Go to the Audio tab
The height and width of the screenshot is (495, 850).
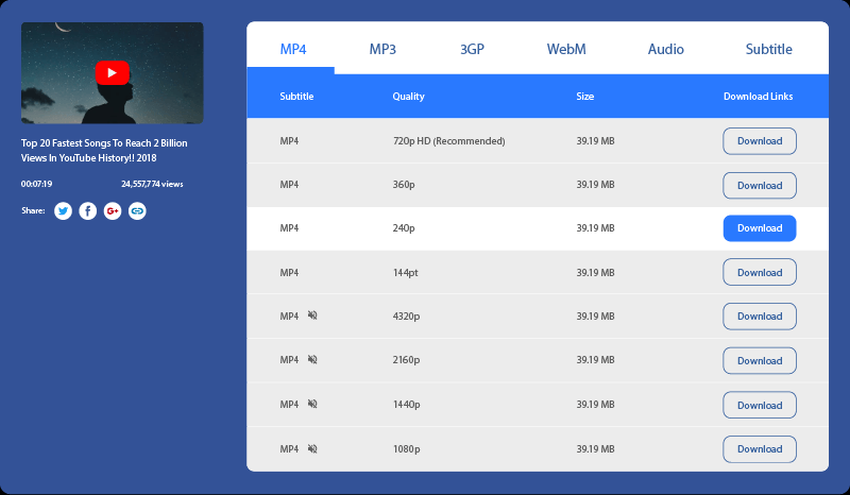click(666, 49)
